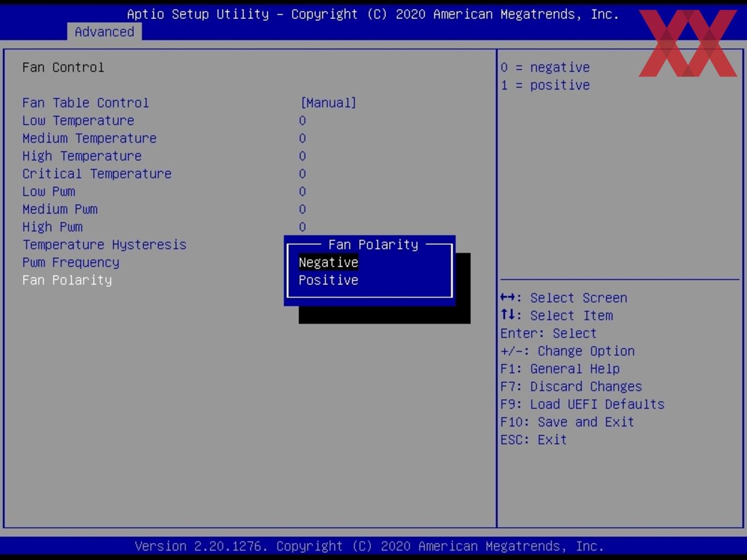Click the Enter: Select key hint

(x=548, y=333)
